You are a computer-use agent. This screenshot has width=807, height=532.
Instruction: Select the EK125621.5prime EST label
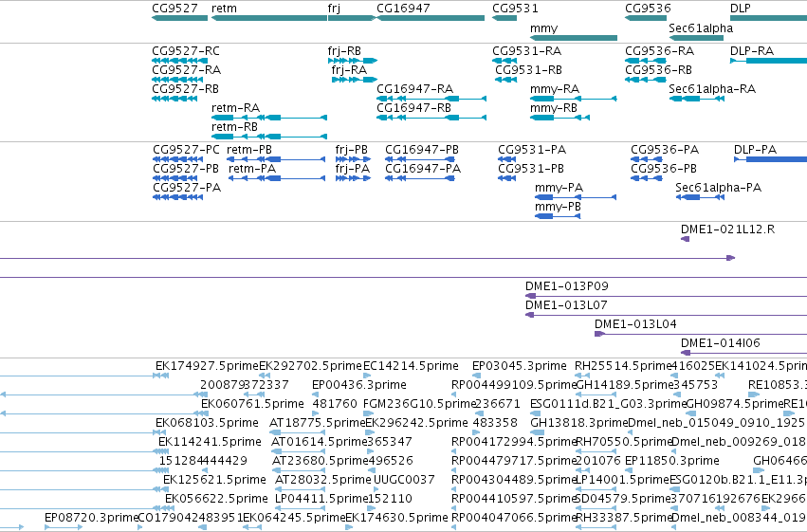point(214,481)
